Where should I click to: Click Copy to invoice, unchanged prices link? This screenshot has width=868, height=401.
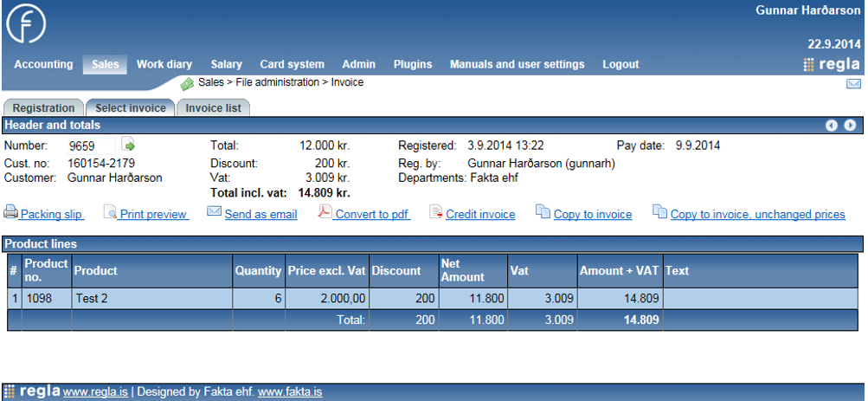coord(757,215)
